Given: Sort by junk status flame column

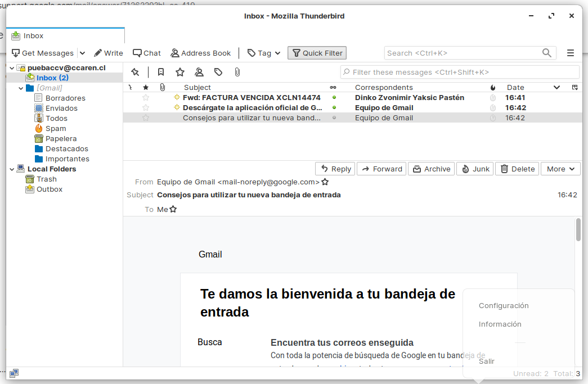Looking at the screenshot, I should (493, 87).
